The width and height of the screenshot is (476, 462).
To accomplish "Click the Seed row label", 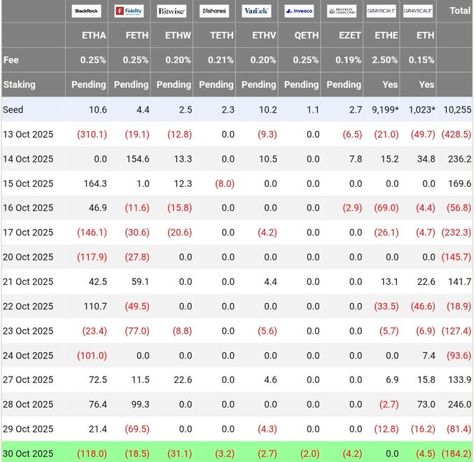I will tap(13, 110).
